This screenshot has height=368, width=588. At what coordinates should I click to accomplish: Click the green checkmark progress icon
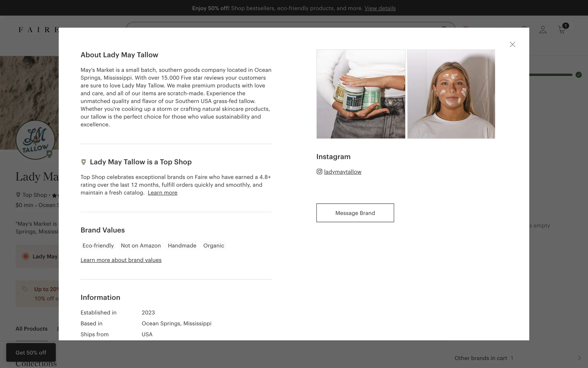[579, 75]
